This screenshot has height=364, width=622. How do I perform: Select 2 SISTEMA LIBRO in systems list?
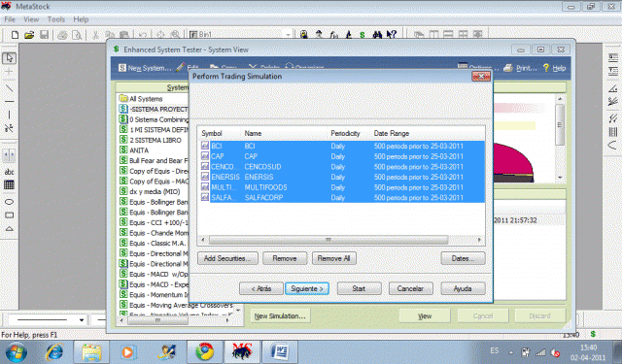pos(151,140)
